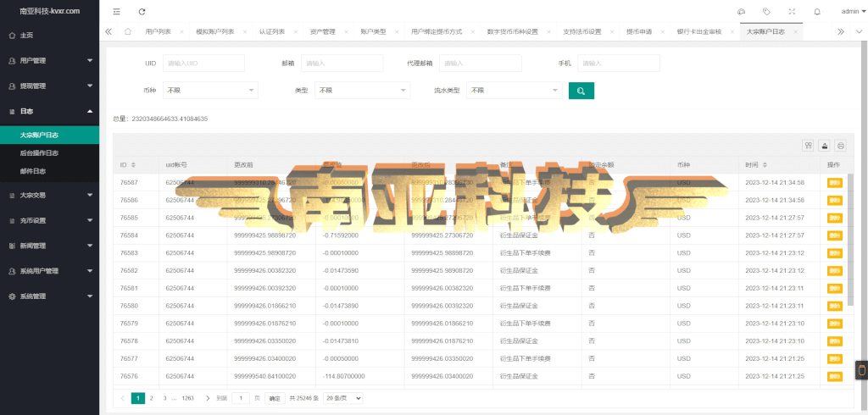Click the refresh page icon
Viewport: 868px width, 415px height.
click(142, 11)
